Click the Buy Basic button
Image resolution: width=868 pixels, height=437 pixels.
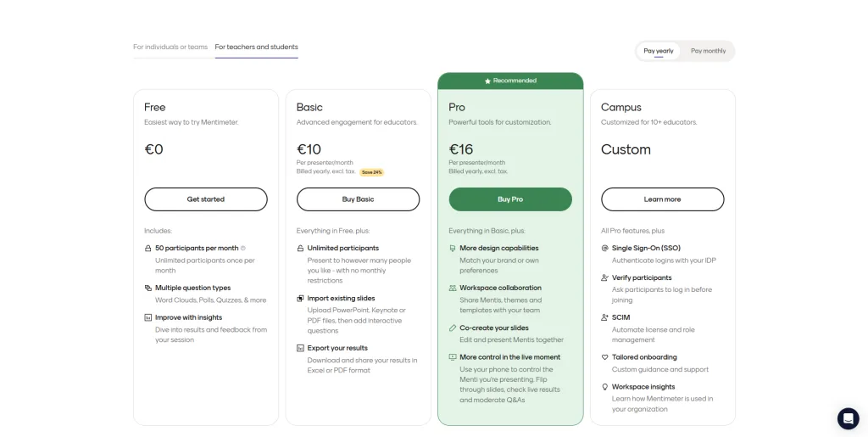click(x=358, y=199)
